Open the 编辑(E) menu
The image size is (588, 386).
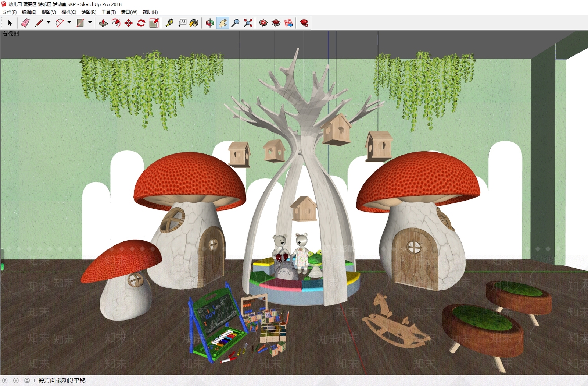[x=29, y=12]
